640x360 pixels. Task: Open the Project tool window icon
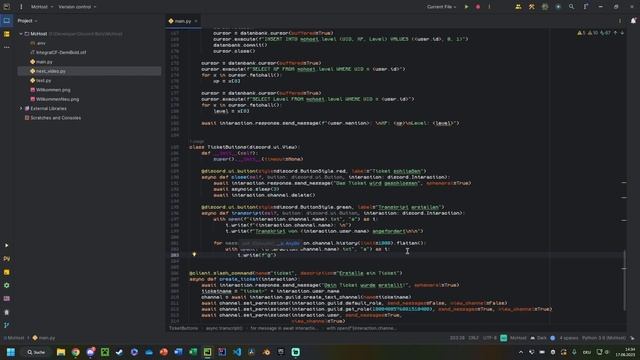[x=7, y=20]
